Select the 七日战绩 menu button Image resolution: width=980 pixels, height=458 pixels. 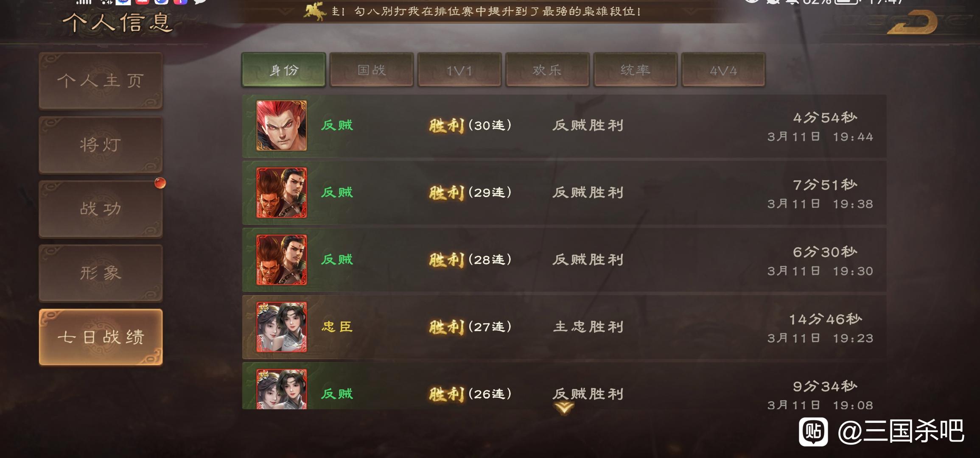click(101, 337)
